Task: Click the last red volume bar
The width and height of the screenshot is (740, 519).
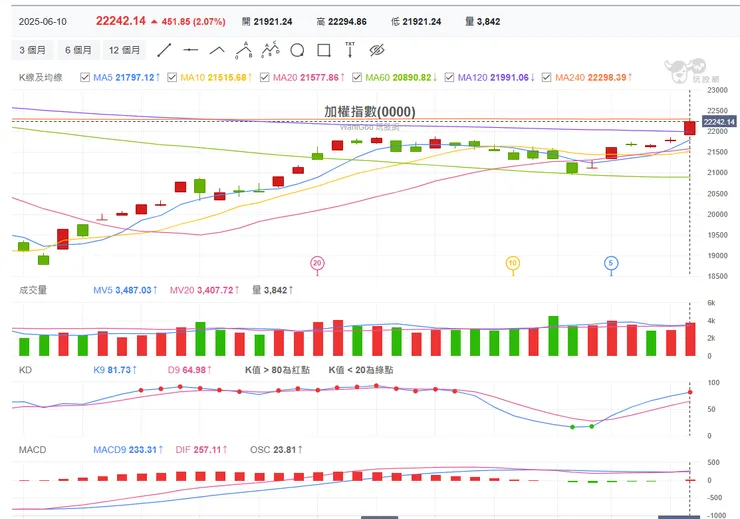Action: 690,339
